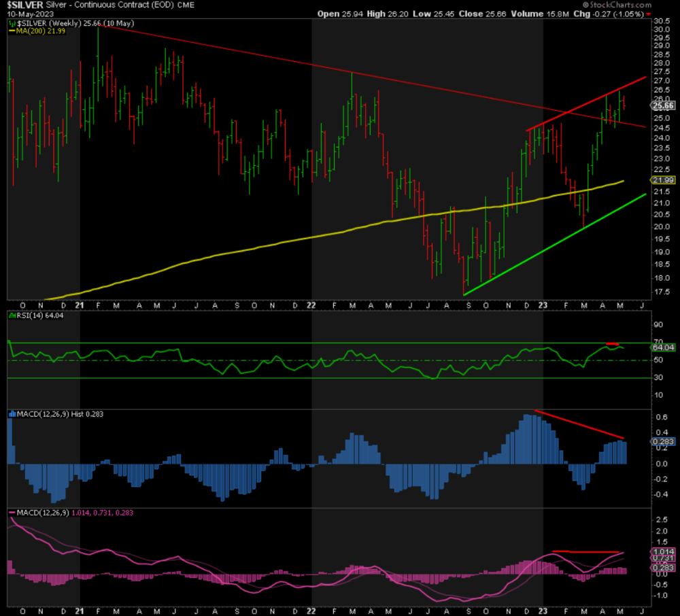680x616 pixels.
Task: Click the pink MACD(12,26,9) line icon
Action: point(11,511)
